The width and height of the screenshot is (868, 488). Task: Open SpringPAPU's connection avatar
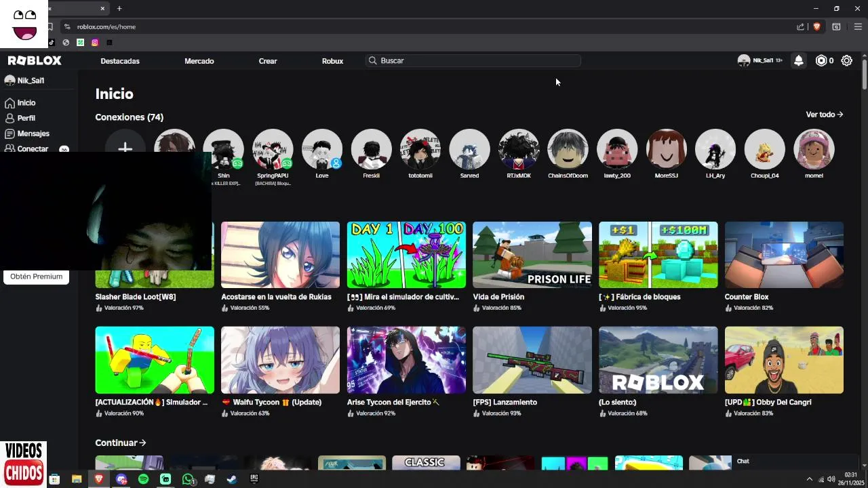click(273, 149)
